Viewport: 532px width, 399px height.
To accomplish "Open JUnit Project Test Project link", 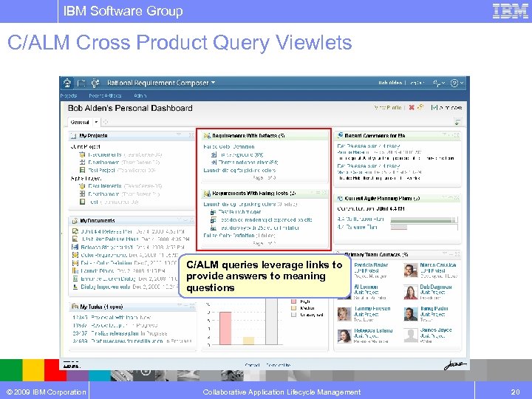I will [x=101, y=171].
